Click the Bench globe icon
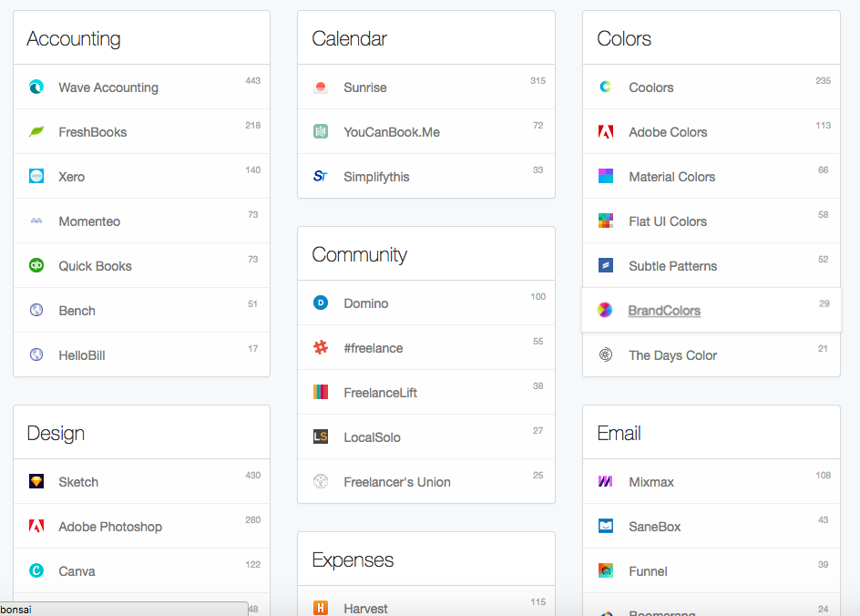The height and width of the screenshot is (616, 860). [36, 311]
